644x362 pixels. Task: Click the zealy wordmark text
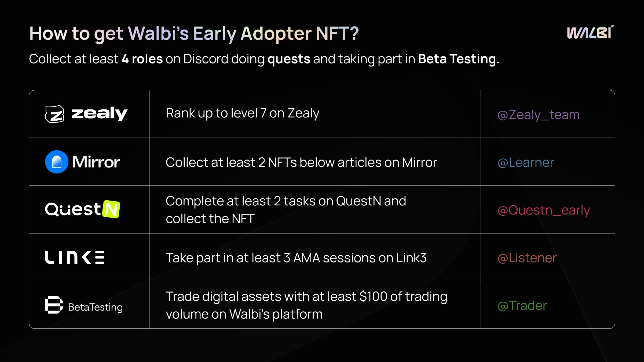click(x=99, y=113)
